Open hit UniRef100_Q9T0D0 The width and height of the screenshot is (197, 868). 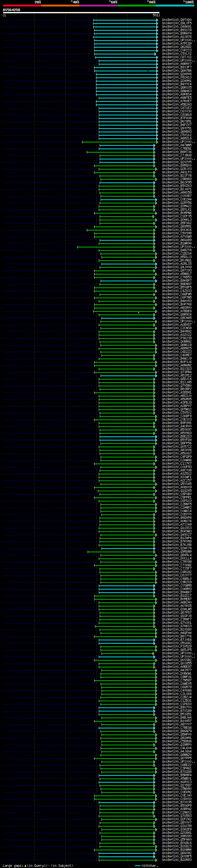[176, 20]
